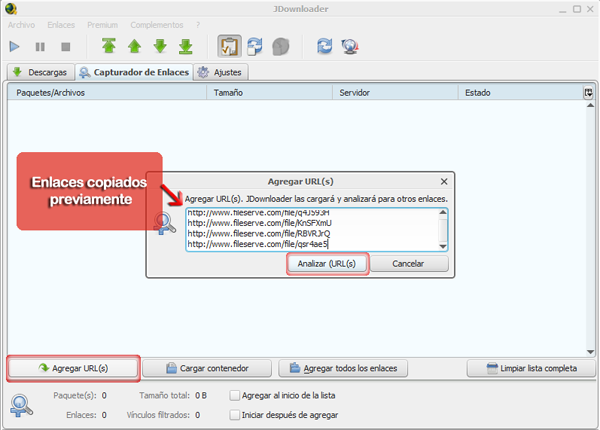The image size is (600, 430).
Task: Select the fileserve link ending RBVRJrQ
Action: click(259, 233)
